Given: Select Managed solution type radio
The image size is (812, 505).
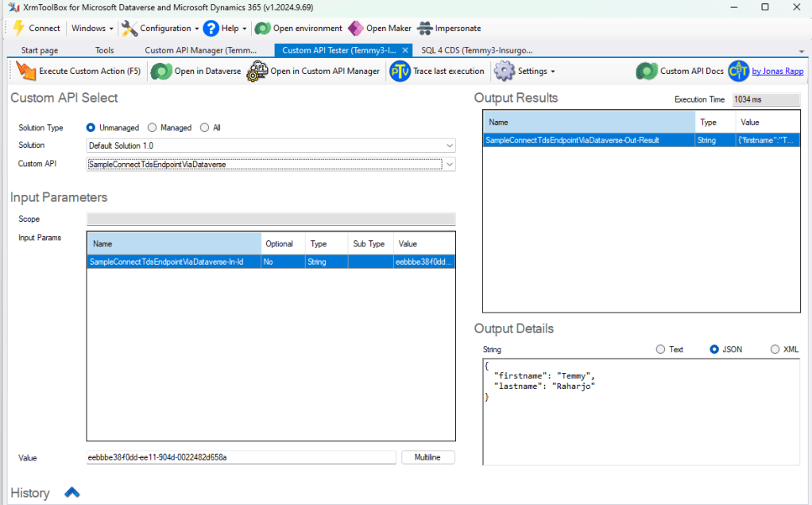Looking at the screenshot, I should point(152,127).
